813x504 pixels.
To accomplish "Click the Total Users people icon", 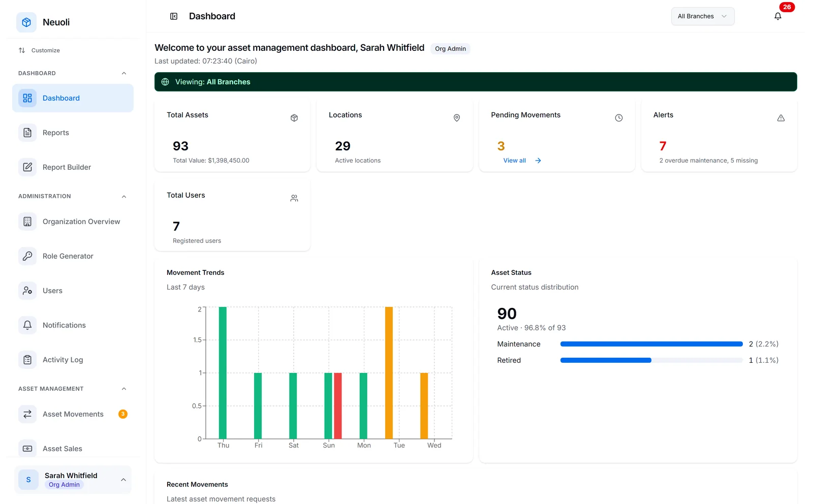I will click(x=294, y=198).
